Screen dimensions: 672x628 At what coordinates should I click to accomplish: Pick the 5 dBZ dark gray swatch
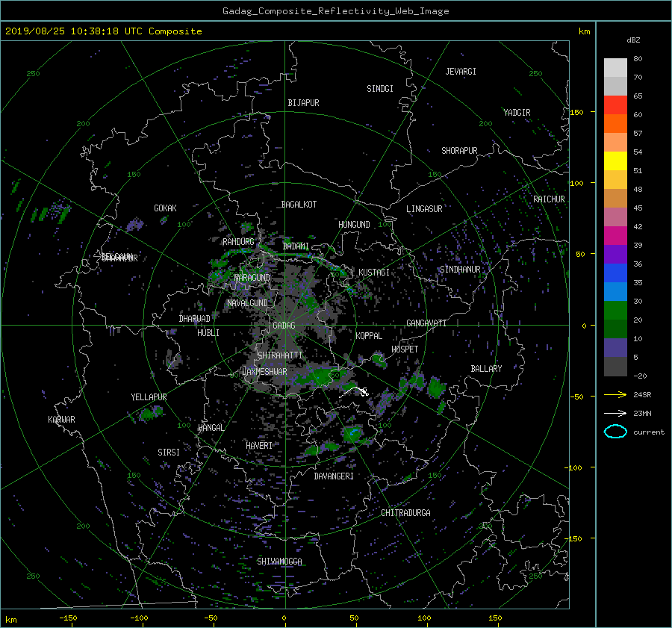coord(615,366)
